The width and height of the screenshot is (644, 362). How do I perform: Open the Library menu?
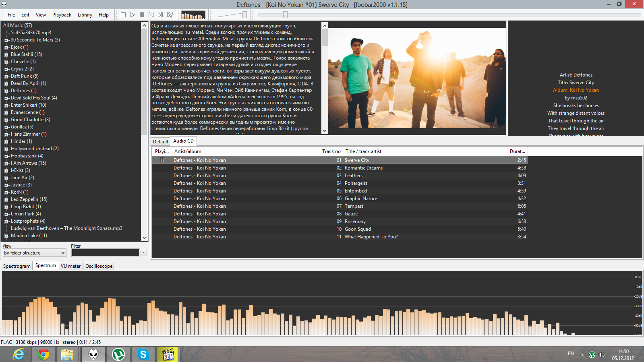(85, 15)
